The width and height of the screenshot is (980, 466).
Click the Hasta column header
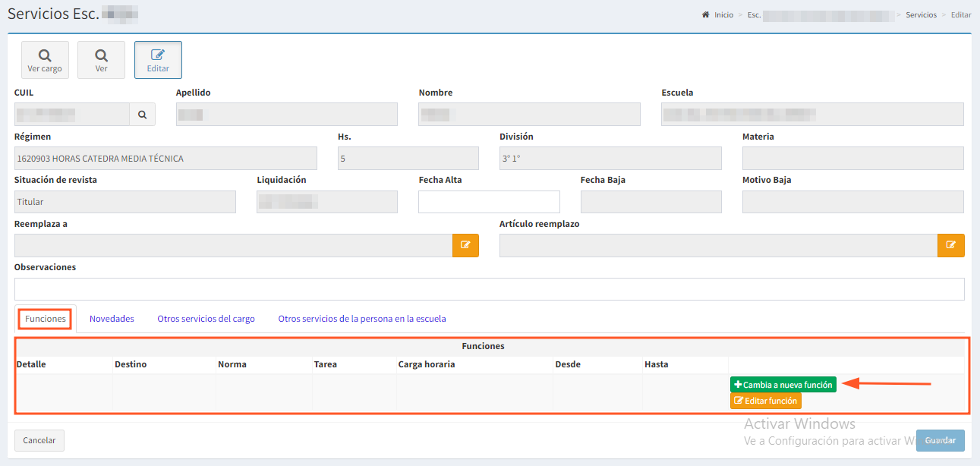(x=657, y=364)
